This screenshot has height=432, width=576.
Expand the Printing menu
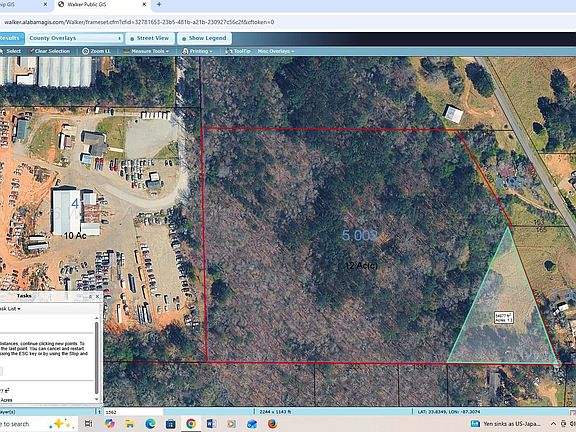[x=198, y=51]
